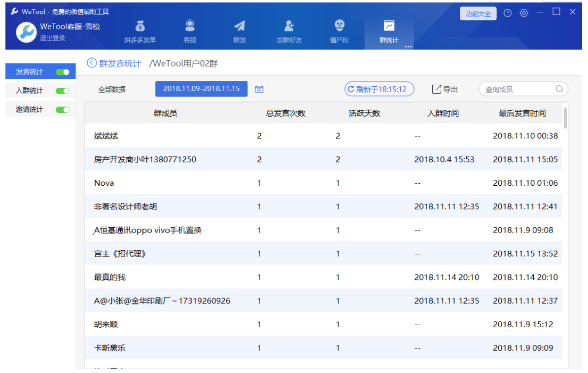Open the 群发 module

pyautogui.click(x=239, y=32)
